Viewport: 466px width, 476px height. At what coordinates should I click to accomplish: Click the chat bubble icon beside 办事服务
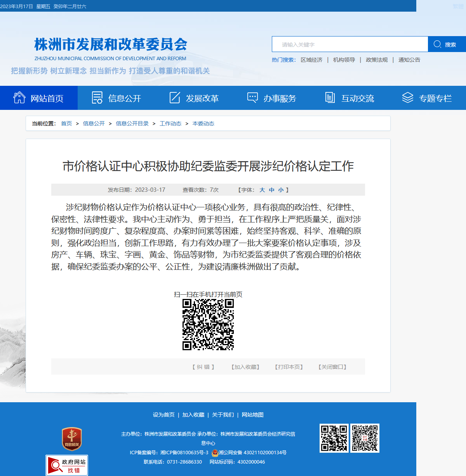click(x=252, y=97)
